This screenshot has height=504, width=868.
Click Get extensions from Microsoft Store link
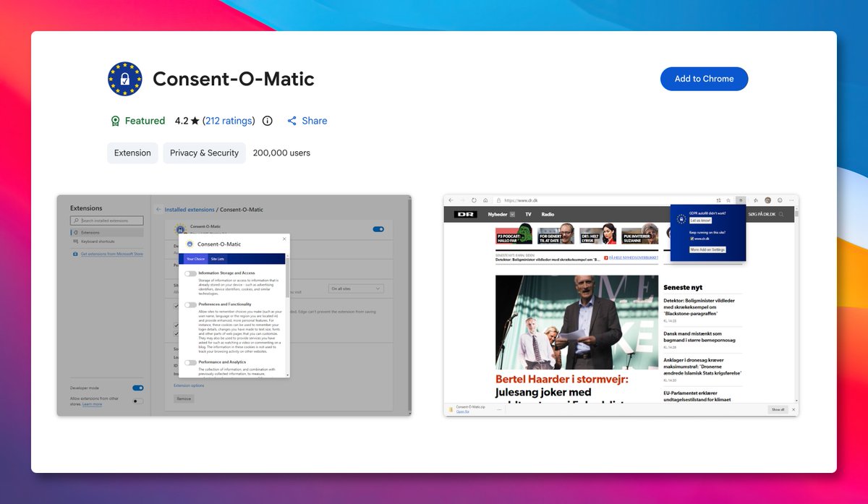[x=112, y=254]
